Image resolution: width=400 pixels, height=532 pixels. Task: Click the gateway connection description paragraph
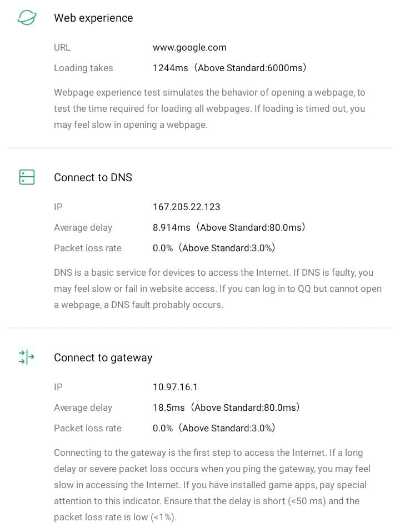[x=212, y=485]
